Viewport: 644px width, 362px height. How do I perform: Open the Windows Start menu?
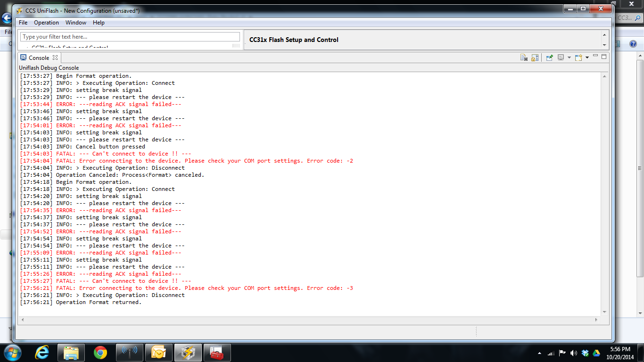[x=12, y=353]
